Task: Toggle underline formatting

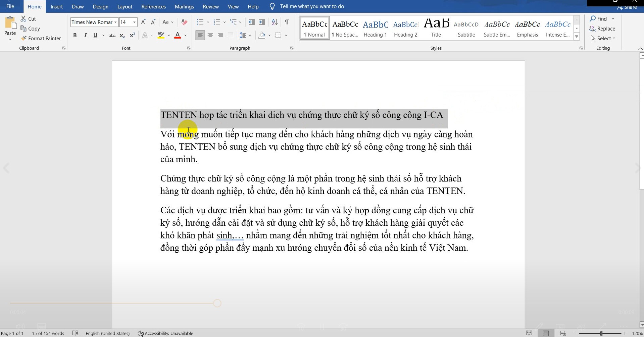Action: tap(95, 35)
